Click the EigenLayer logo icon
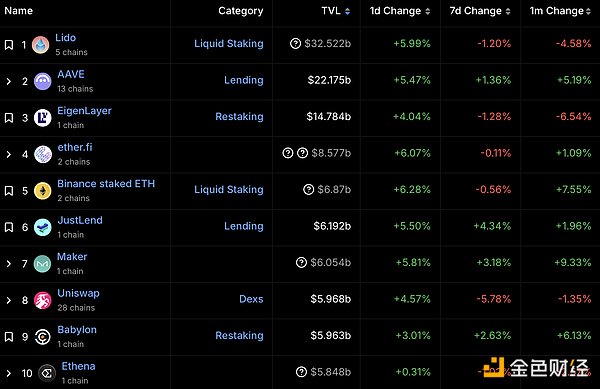 pyautogui.click(x=42, y=118)
